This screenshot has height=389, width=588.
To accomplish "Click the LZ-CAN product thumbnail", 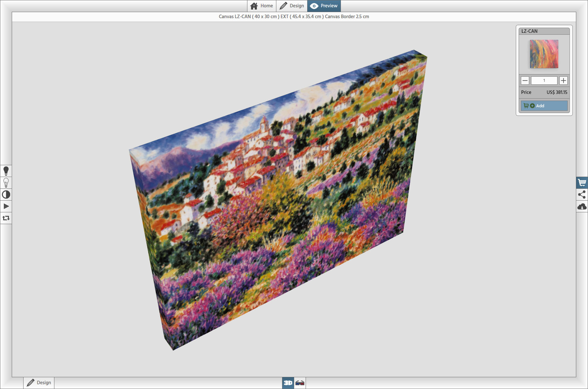I will (x=544, y=54).
